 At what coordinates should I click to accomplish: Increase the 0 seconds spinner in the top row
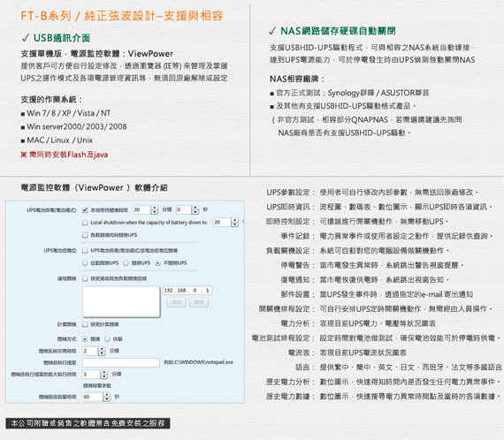[195, 208]
